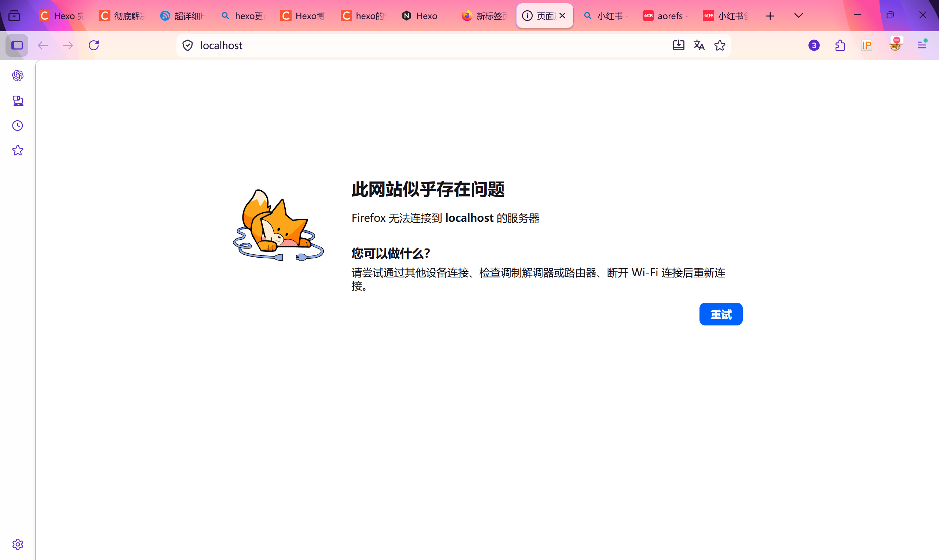
Task: Switch to the 'Hexo博' tab
Action: click(304, 16)
